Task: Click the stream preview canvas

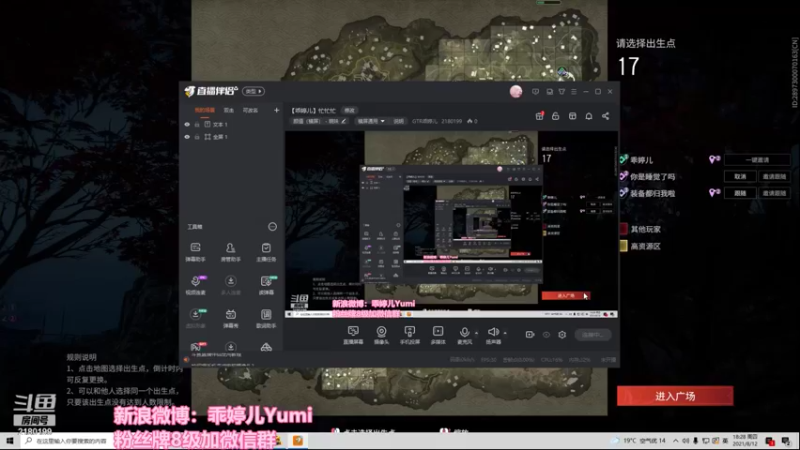Action: [451, 224]
